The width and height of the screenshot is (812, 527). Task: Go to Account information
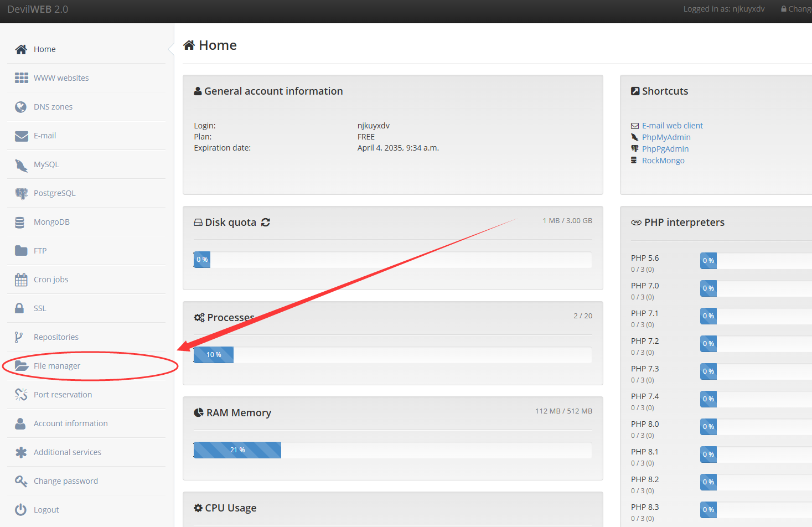(71, 423)
